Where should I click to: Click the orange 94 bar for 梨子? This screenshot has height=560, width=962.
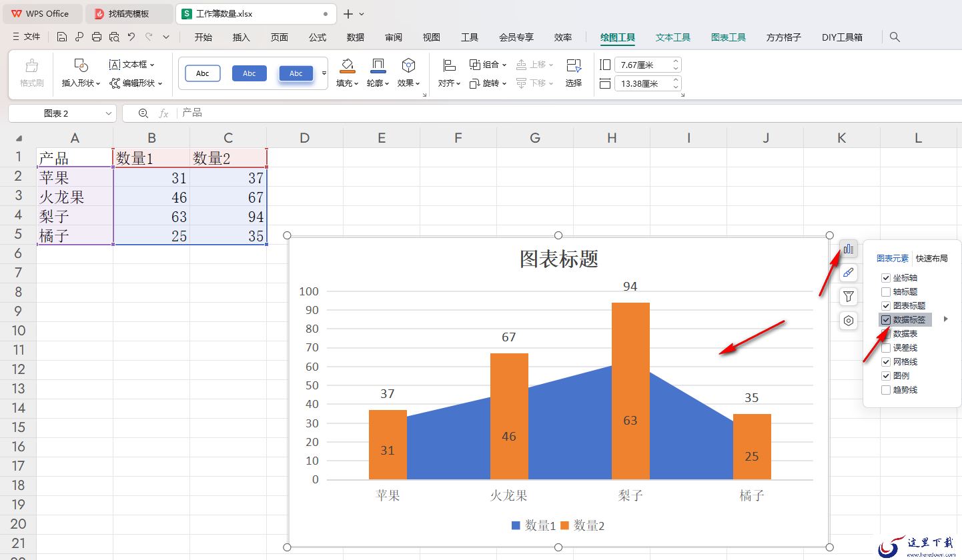click(630, 391)
